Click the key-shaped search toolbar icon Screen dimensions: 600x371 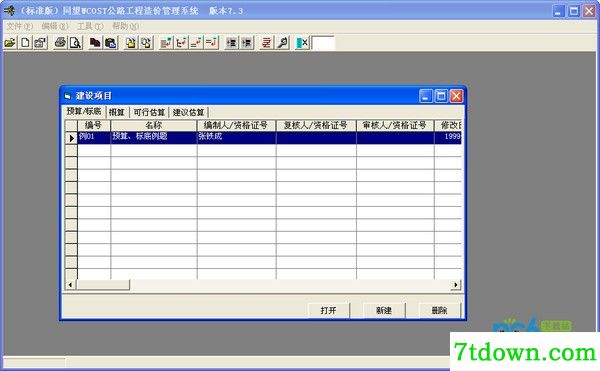point(282,42)
